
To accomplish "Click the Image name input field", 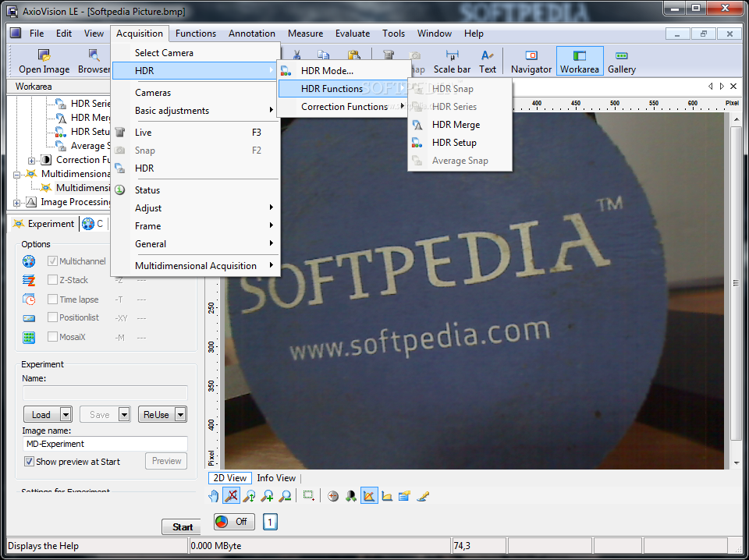I will [105, 444].
